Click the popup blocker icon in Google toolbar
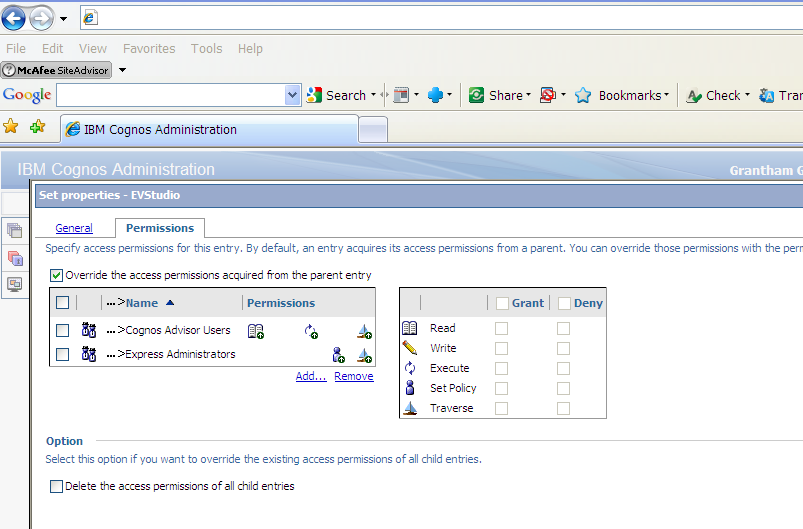The height and width of the screenshot is (529, 803). (548, 95)
